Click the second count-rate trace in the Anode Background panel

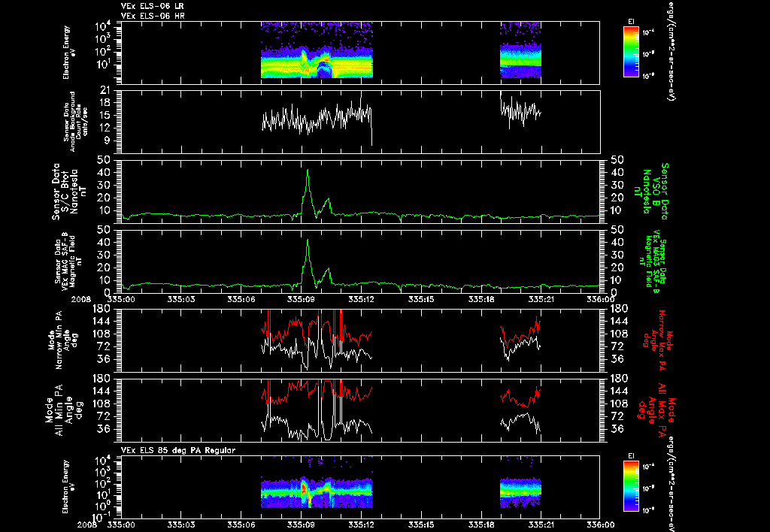pyautogui.click(x=520, y=110)
